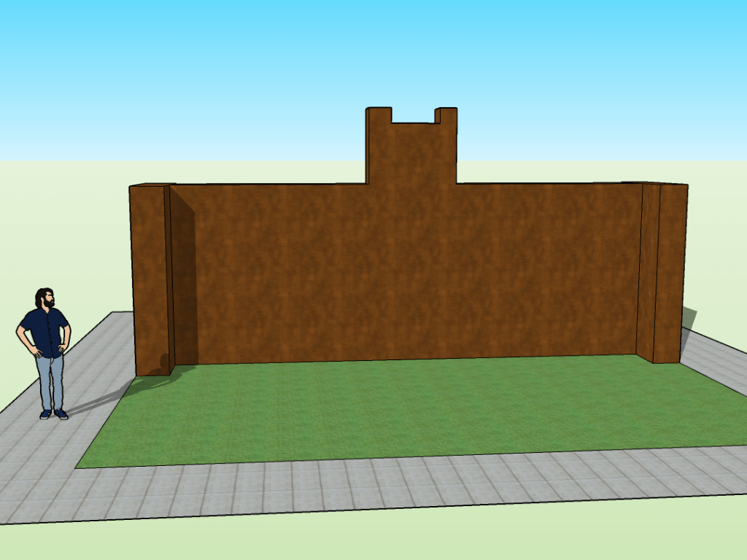747x560 pixels.
Task: Click the left brown pillar's front face
Action: (149, 281)
